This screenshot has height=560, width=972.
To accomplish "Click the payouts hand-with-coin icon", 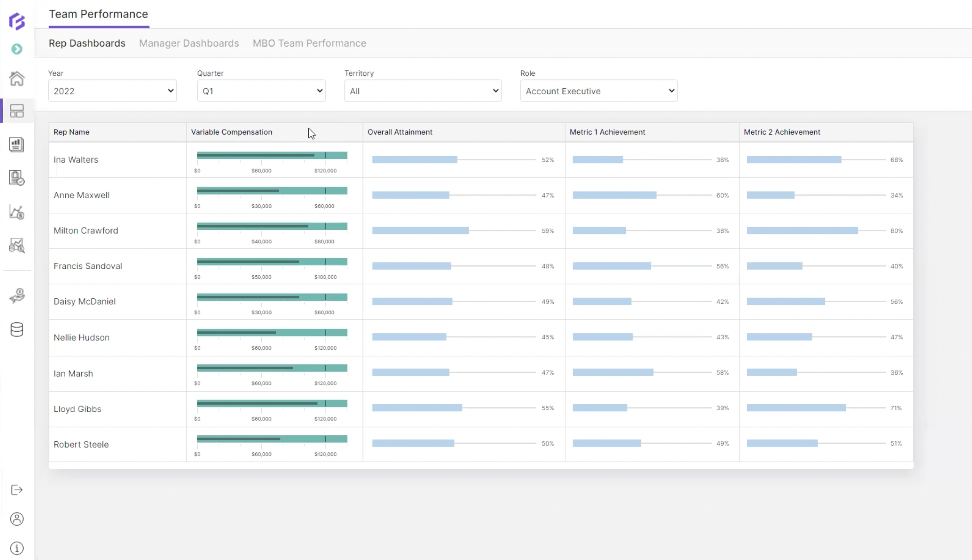I will click(16, 296).
